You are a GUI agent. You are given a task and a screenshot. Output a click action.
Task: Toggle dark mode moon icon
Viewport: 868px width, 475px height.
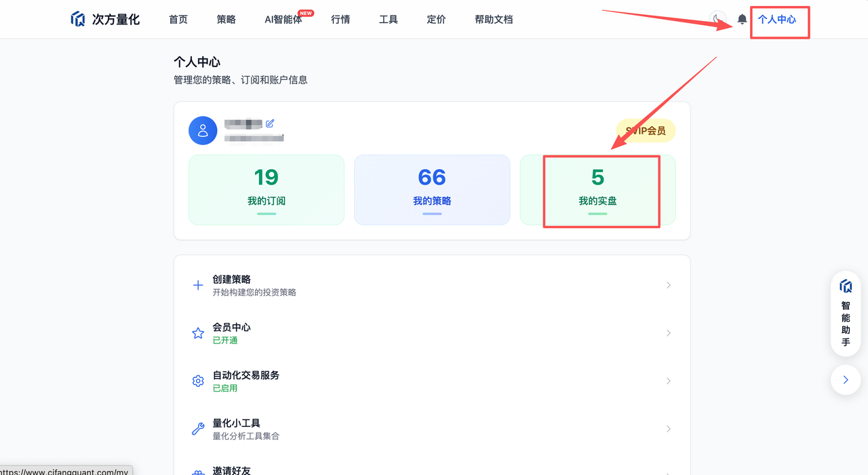click(x=717, y=19)
